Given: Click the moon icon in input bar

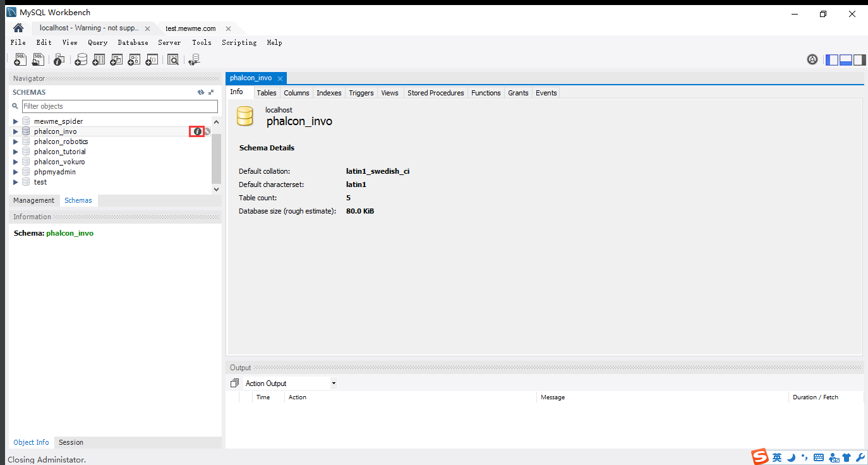Looking at the screenshot, I should click(x=791, y=457).
